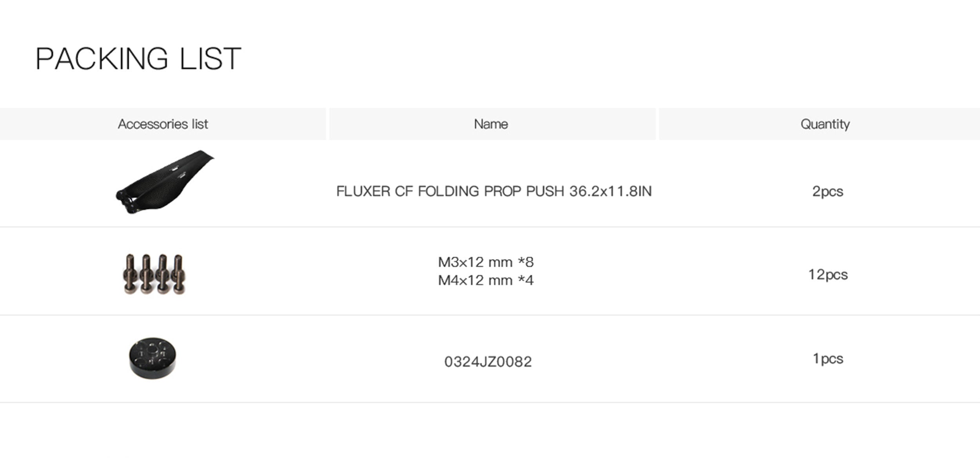The width and height of the screenshot is (980, 476).
Task: Click the 2pcs quantity value
Action: coord(828,192)
